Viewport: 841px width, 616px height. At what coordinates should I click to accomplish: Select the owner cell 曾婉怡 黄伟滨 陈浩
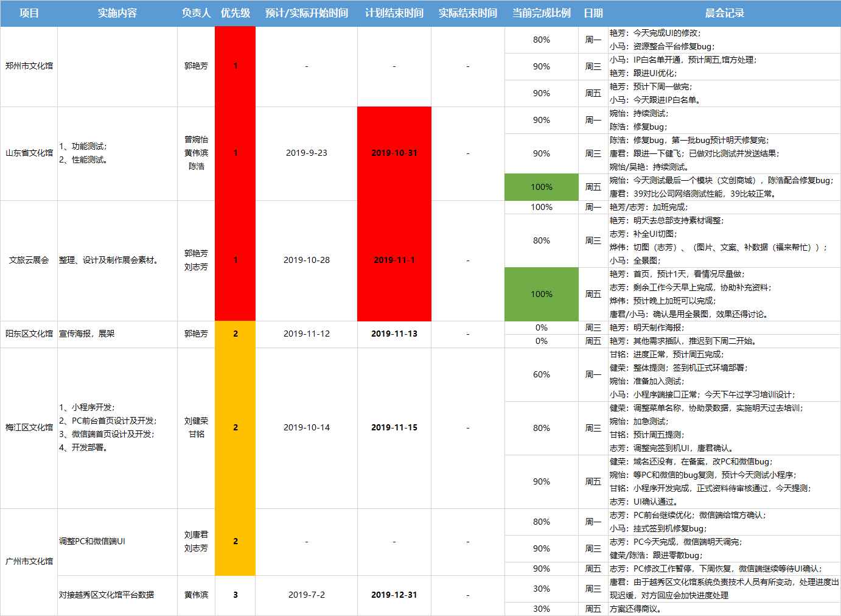196,153
